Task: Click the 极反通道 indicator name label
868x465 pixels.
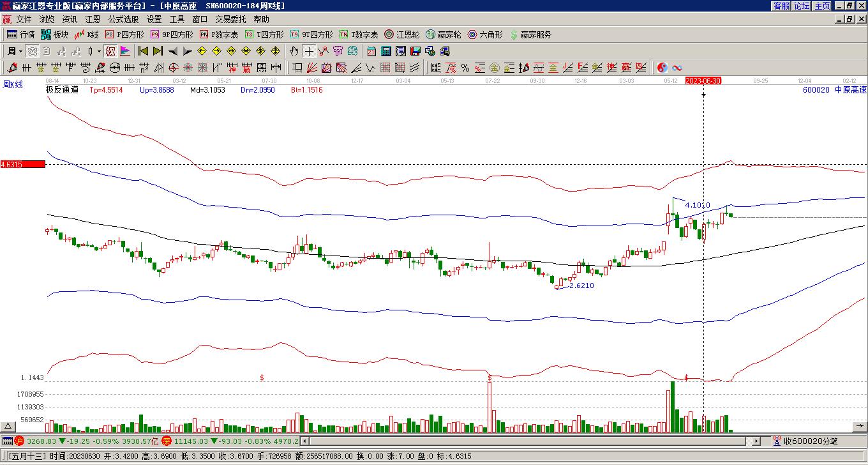Action: 62,90
